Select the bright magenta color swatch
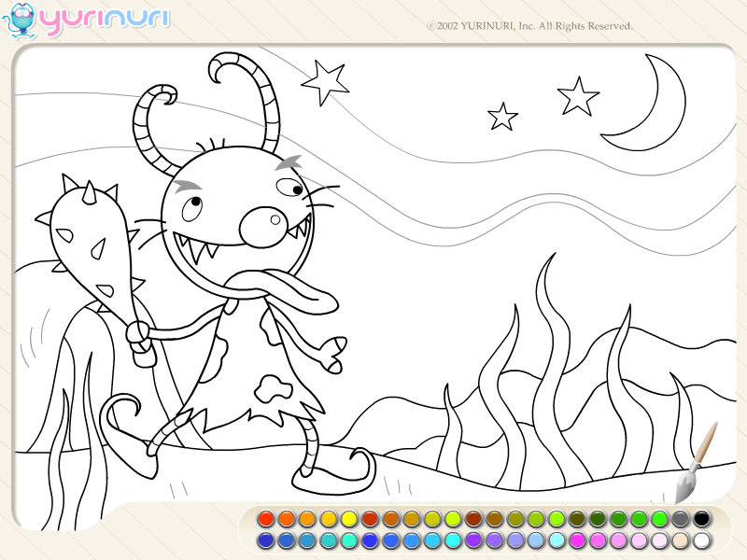747x560 pixels. tap(576, 540)
